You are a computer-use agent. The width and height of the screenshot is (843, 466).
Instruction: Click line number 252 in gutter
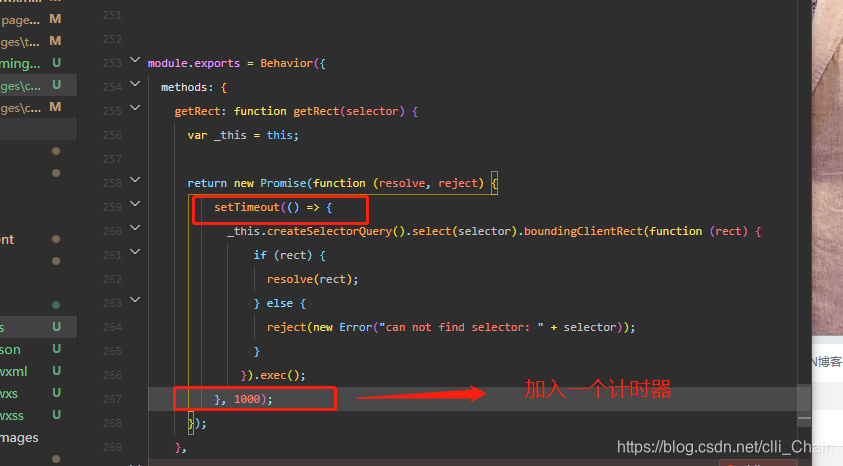pyautogui.click(x=112, y=39)
